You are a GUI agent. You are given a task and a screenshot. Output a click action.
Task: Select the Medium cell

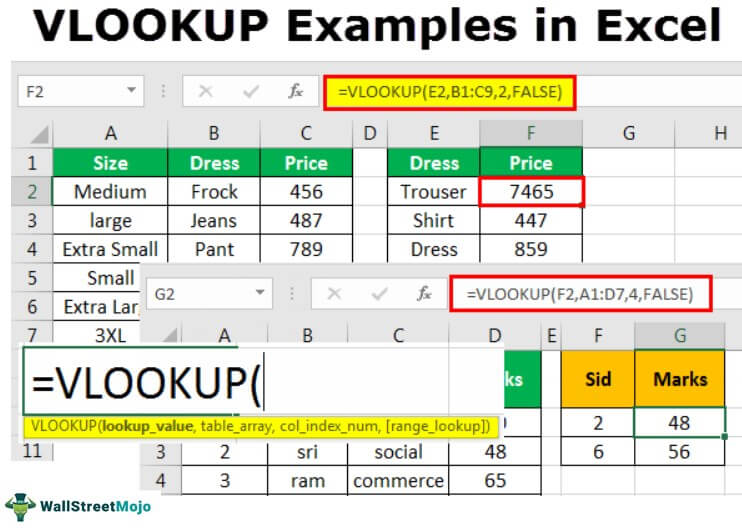110,192
